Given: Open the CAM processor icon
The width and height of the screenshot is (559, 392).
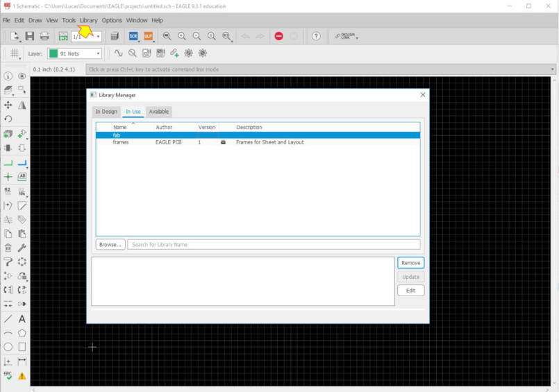Looking at the screenshot, I should (115, 36).
